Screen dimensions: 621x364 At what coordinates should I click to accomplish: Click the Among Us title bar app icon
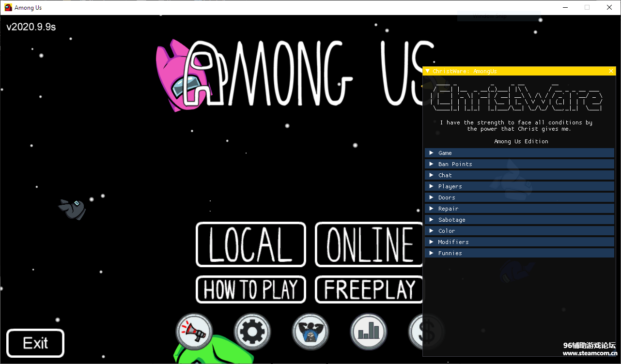pos(8,7)
